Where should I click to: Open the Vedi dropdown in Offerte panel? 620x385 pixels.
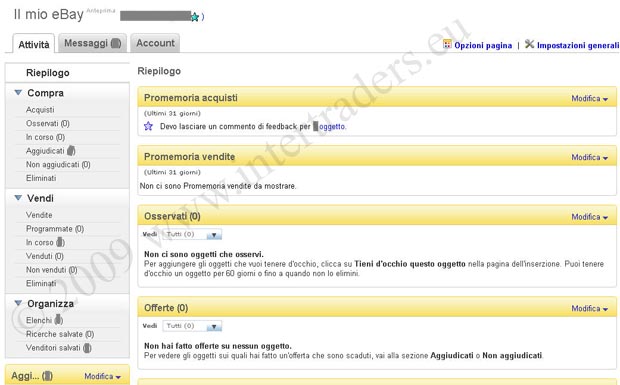click(192, 326)
